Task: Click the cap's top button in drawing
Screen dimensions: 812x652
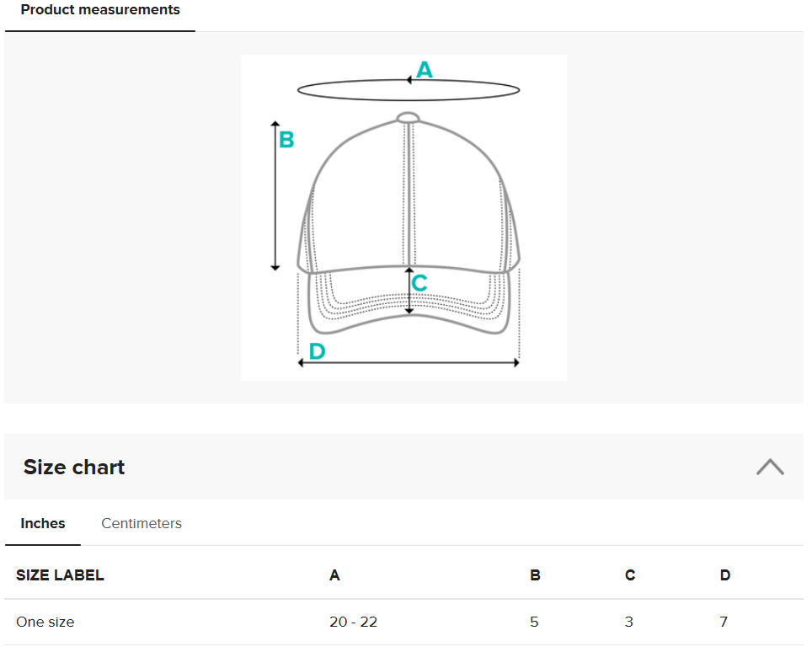Action: [x=408, y=117]
